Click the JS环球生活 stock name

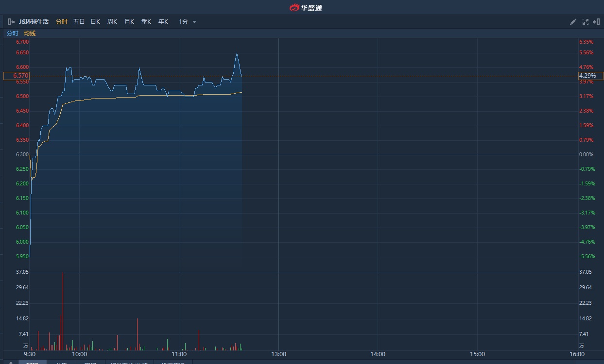pyautogui.click(x=34, y=22)
